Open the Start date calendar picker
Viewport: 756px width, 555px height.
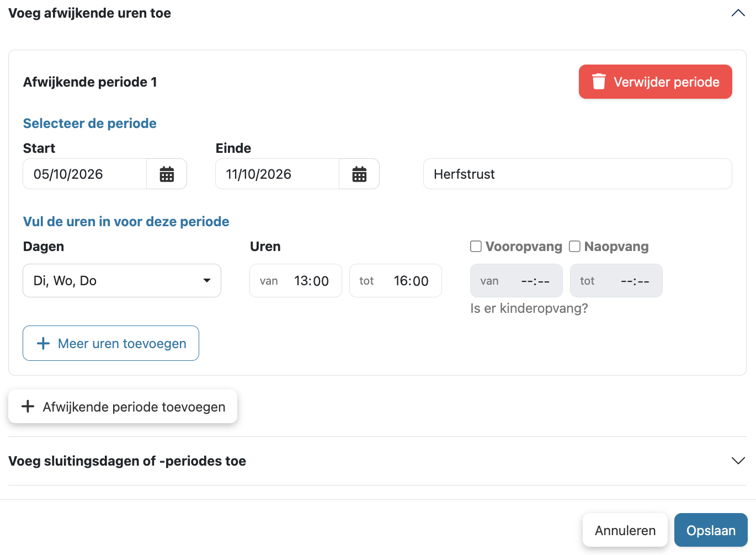click(x=167, y=174)
